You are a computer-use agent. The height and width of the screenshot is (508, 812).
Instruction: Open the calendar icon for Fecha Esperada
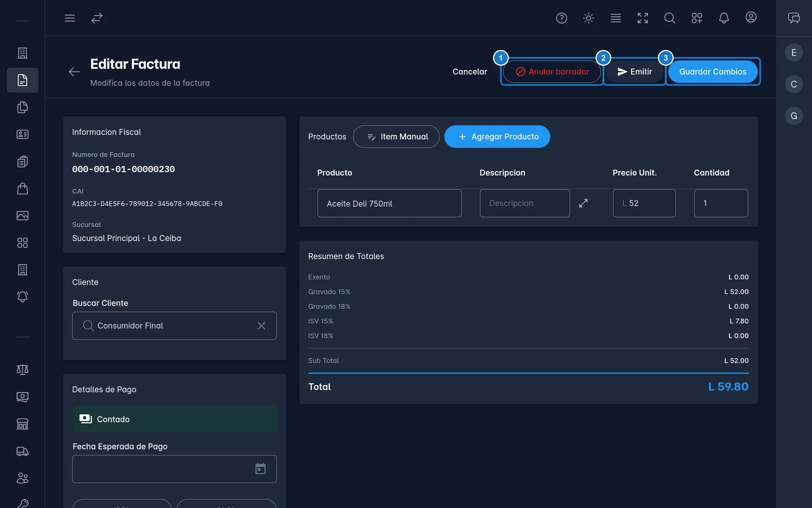pos(260,469)
